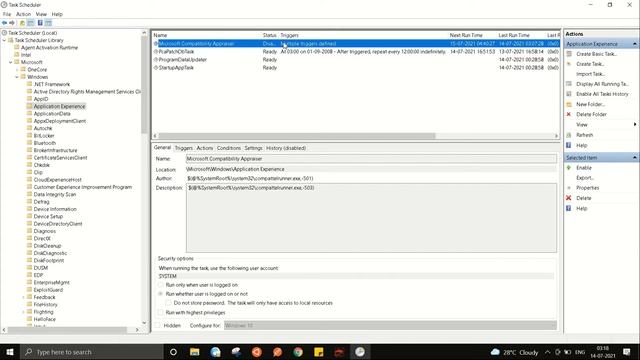640x360 pixels.
Task: Switch to the Conditions tab
Action: (229, 148)
